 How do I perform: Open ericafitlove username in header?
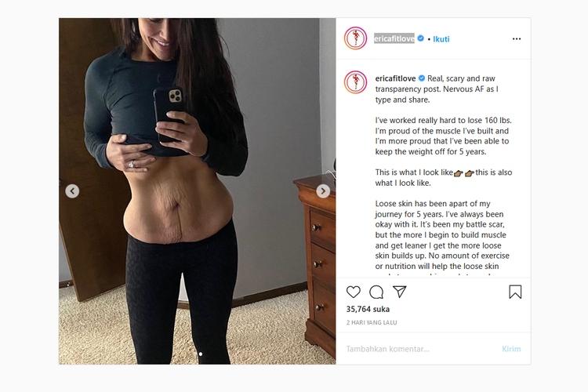pos(394,38)
